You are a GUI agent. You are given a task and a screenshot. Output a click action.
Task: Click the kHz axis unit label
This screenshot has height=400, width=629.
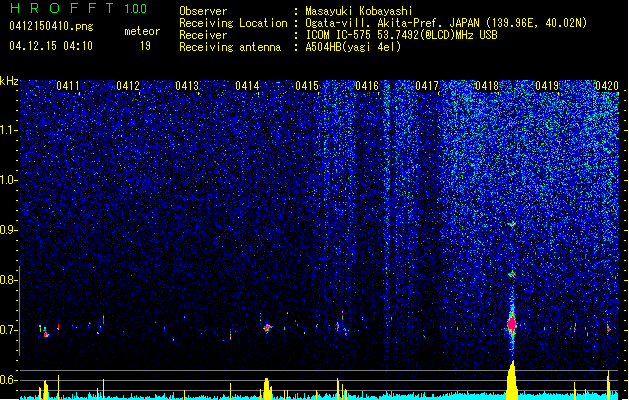coord(9,81)
